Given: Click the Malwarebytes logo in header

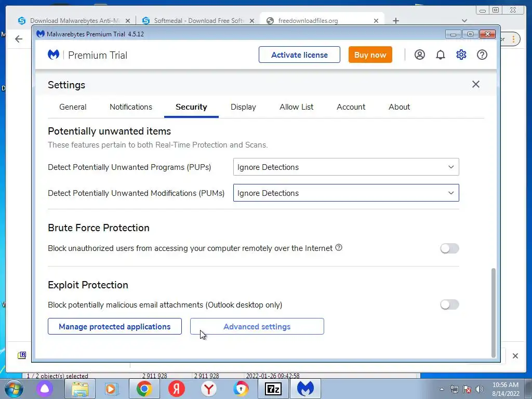Looking at the screenshot, I should pos(54,55).
